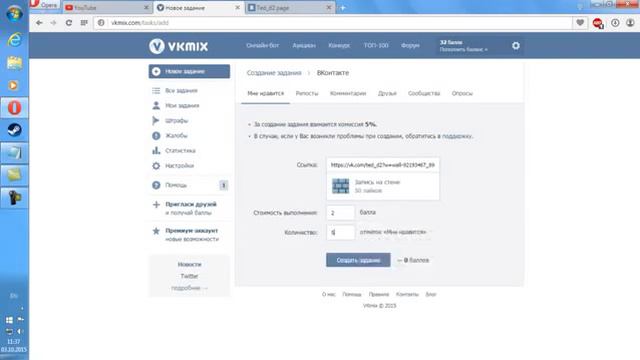This screenshot has width=640, height=360.
Task: Click the Windows Start orb
Action: [x=14, y=13]
